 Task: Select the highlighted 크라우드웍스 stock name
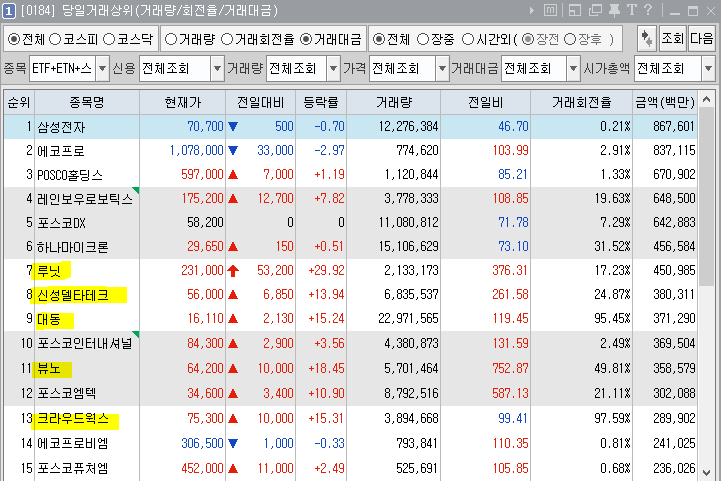coord(73,418)
